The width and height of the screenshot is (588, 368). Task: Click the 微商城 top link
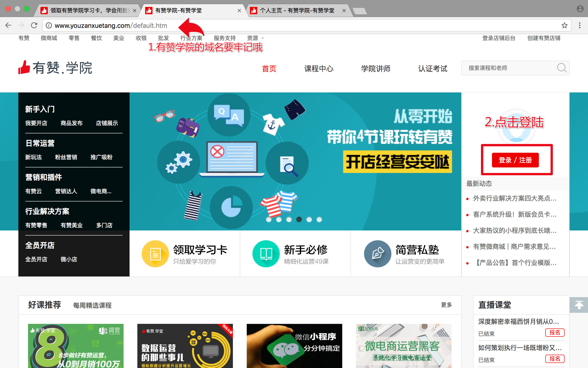[x=49, y=38]
